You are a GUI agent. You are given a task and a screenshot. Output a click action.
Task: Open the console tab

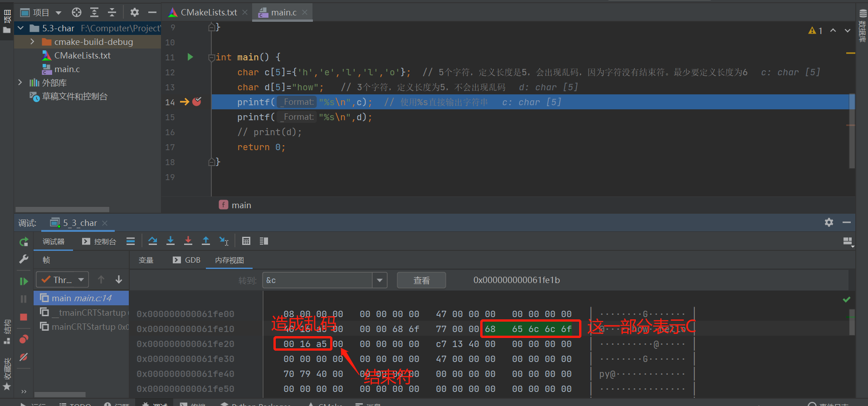click(99, 242)
